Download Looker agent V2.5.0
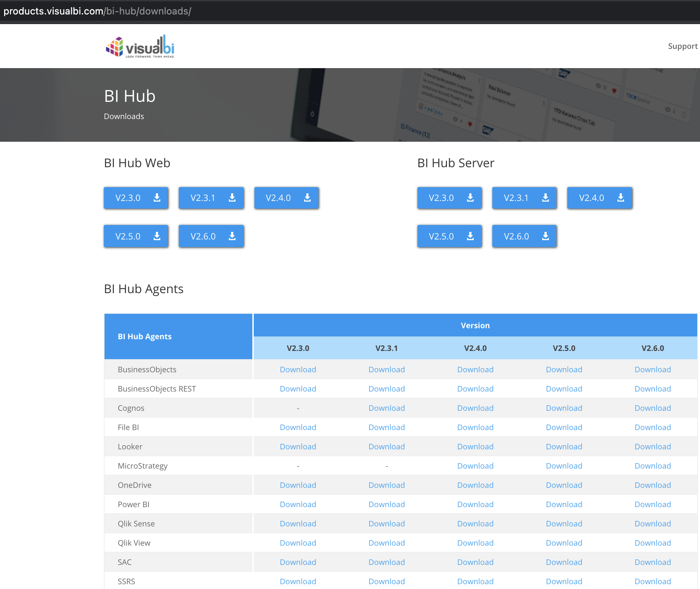700x589 pixels. click(564, 447)
